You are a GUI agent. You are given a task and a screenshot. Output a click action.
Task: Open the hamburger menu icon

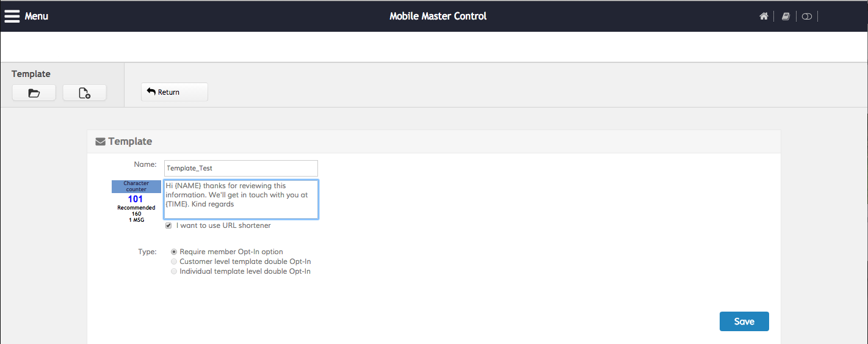pos(12,16)
